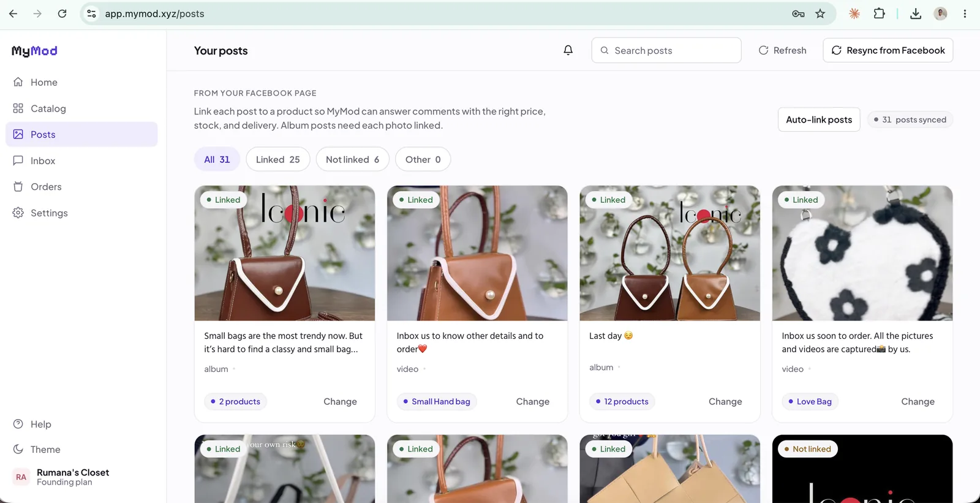Open the Chrome three-dot menu

(965, 13)
